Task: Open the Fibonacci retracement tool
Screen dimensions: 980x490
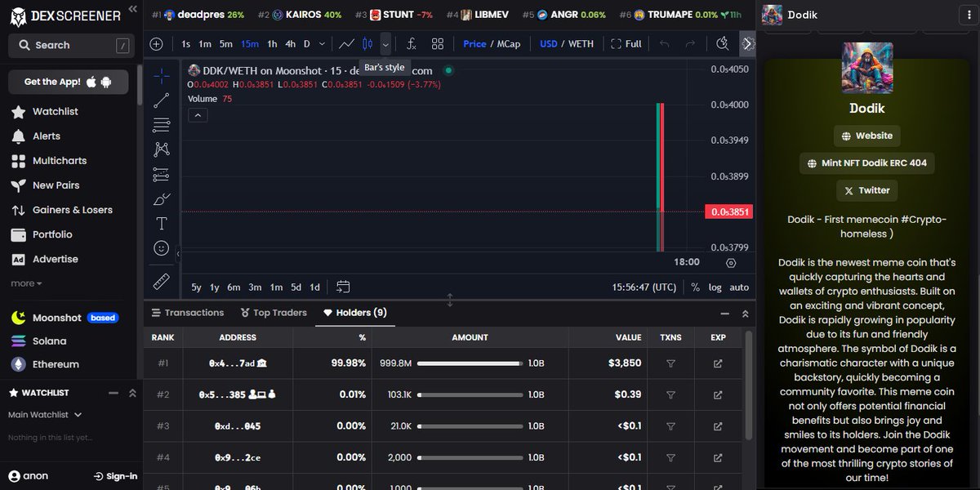Action: 162,125
